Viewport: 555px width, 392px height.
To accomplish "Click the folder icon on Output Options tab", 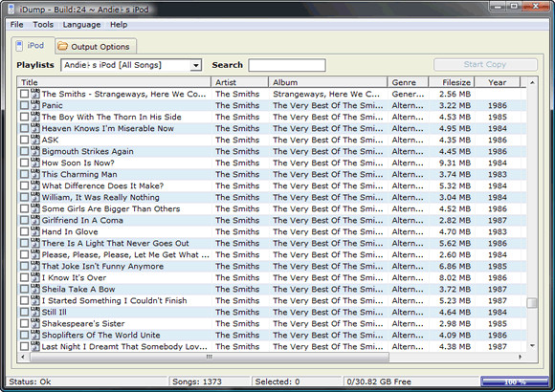I will pos(62,46).
